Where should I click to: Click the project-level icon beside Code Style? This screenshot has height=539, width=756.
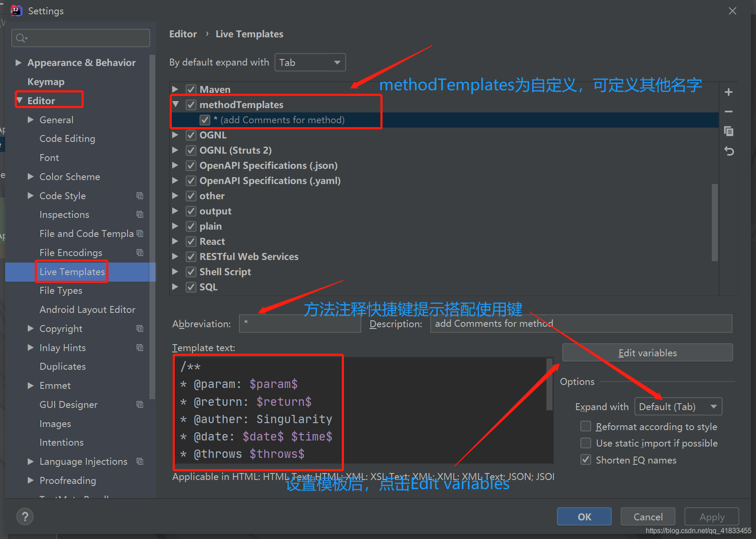click(140, 196)
